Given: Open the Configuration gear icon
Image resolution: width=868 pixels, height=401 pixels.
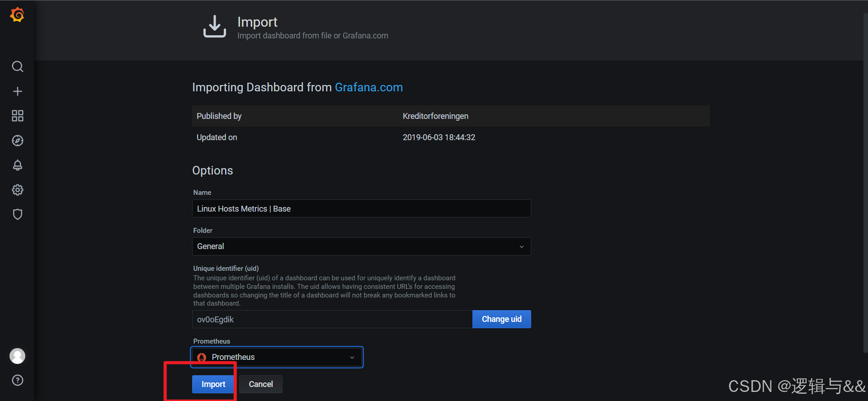Looking at the screenshot, I should [17, 190].
